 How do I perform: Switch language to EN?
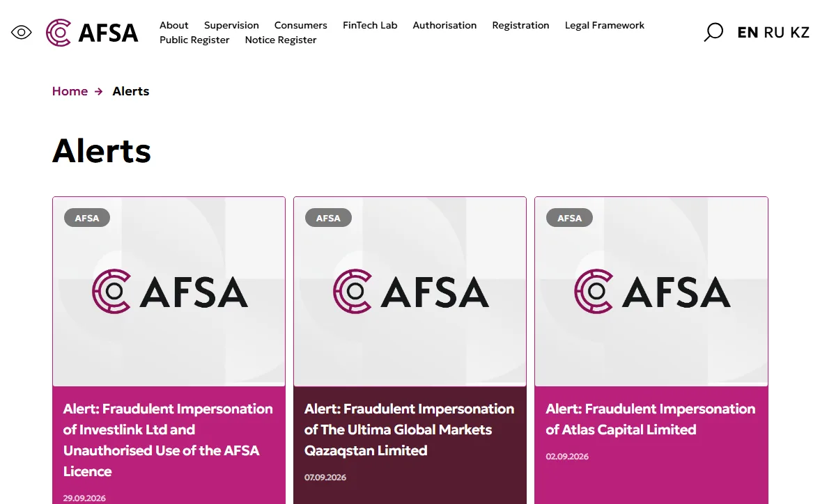tap(748, 33)
